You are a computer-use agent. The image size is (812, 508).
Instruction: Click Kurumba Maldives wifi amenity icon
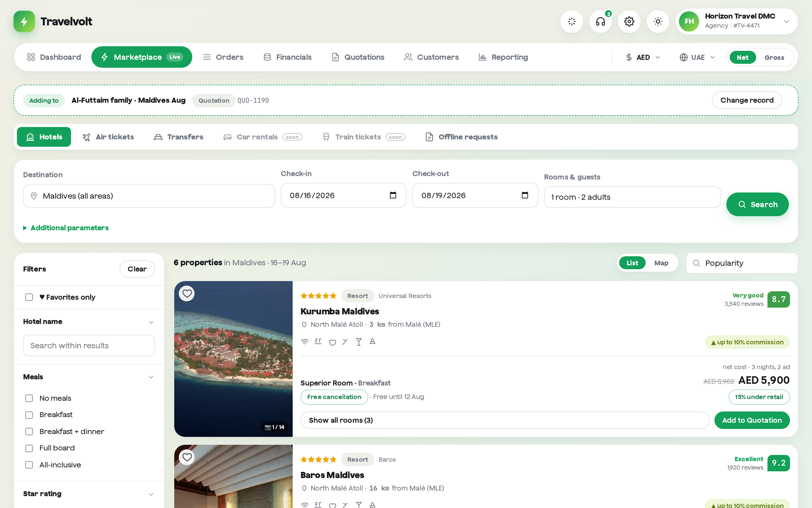click(x=305, y=342)
